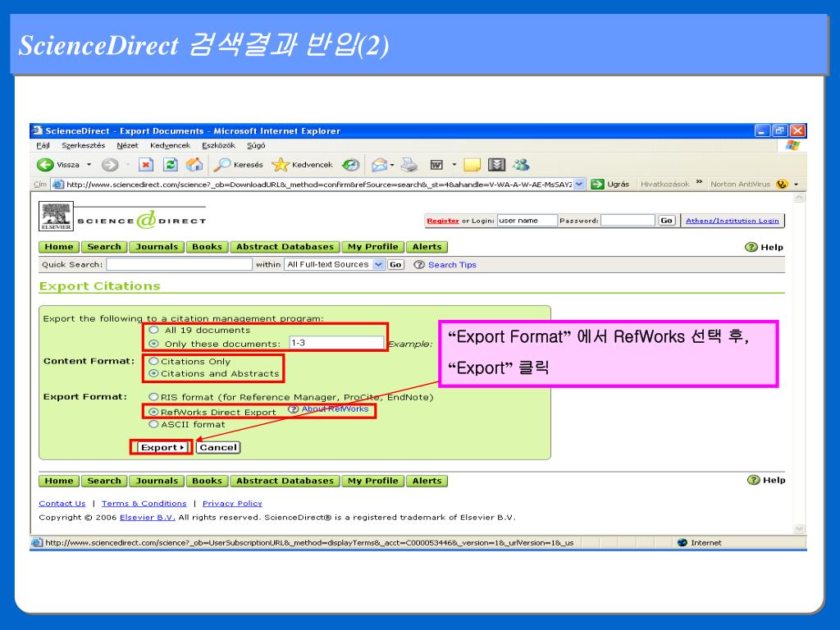Click the Keresés search magnifier icon
The height and width of the screenshot is (630, 840).
[221, 164]
